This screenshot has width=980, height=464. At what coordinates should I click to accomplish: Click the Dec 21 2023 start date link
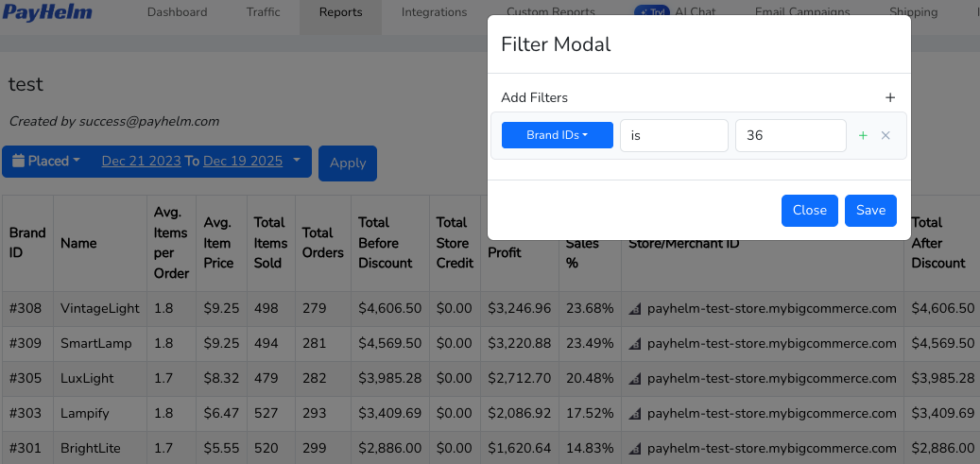[141, 161]
